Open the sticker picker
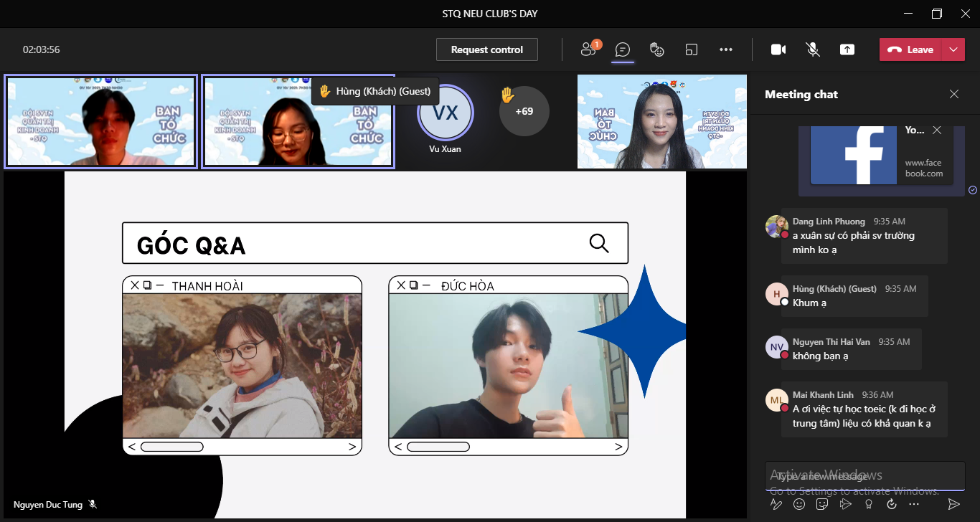The width and height of the screenshot is (980, 522). 822,504
